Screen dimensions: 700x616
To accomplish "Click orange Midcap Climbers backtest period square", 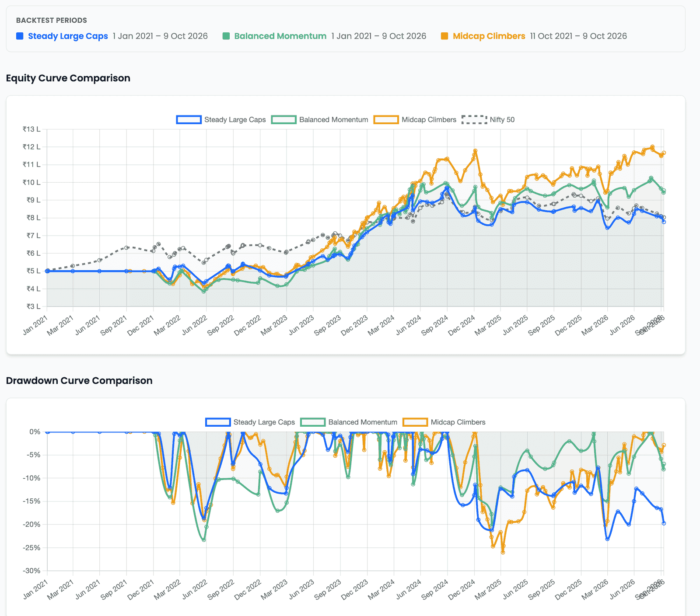I will coord(444,36).
